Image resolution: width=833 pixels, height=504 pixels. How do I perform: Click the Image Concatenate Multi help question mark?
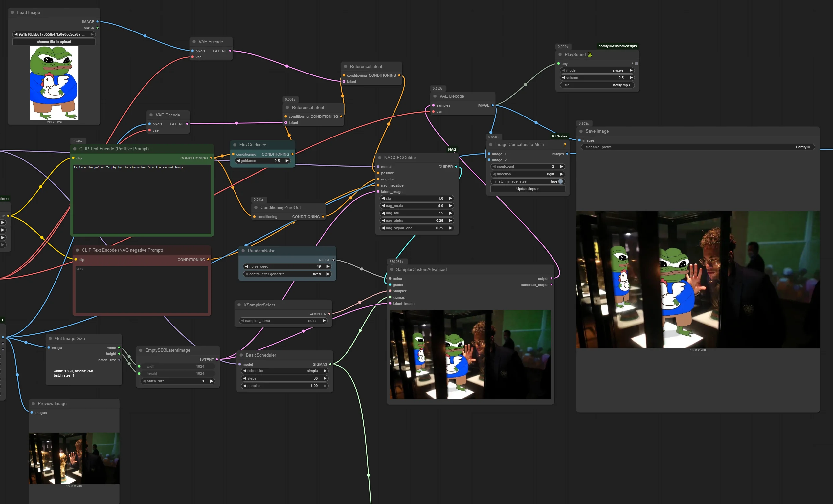pyautogui.click(x=565, y=145)
